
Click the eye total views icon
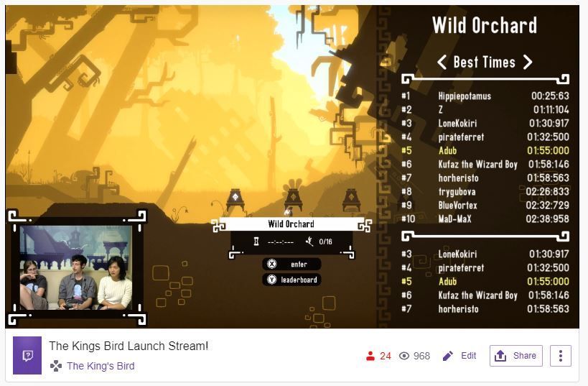coord(404,356)
